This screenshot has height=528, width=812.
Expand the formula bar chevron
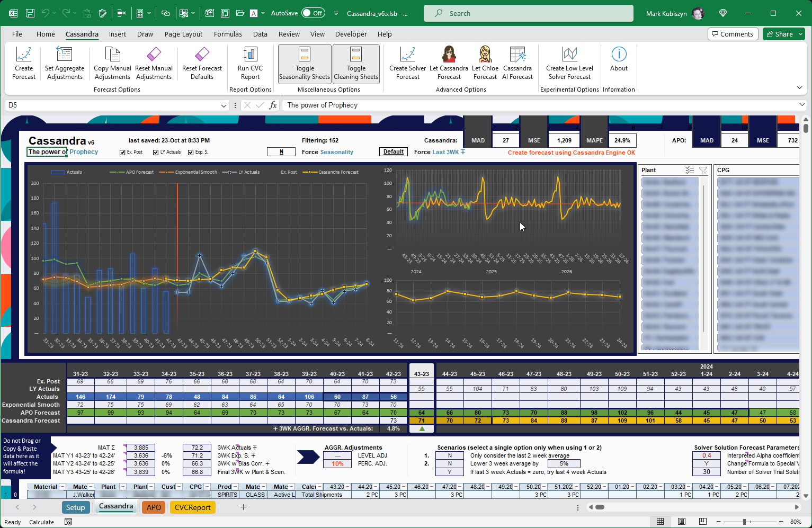click(802, 105)
